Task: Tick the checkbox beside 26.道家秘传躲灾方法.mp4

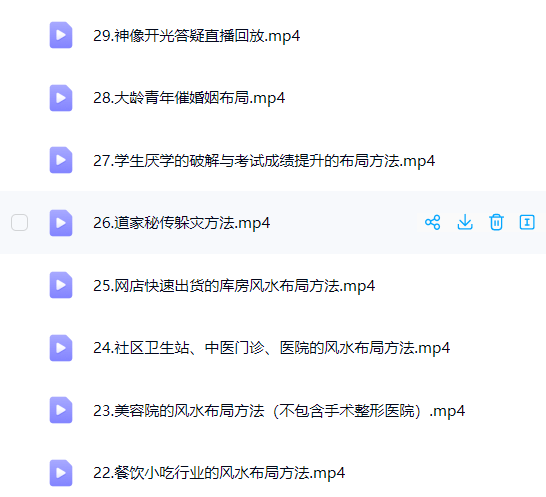Action: click(20, 223)
